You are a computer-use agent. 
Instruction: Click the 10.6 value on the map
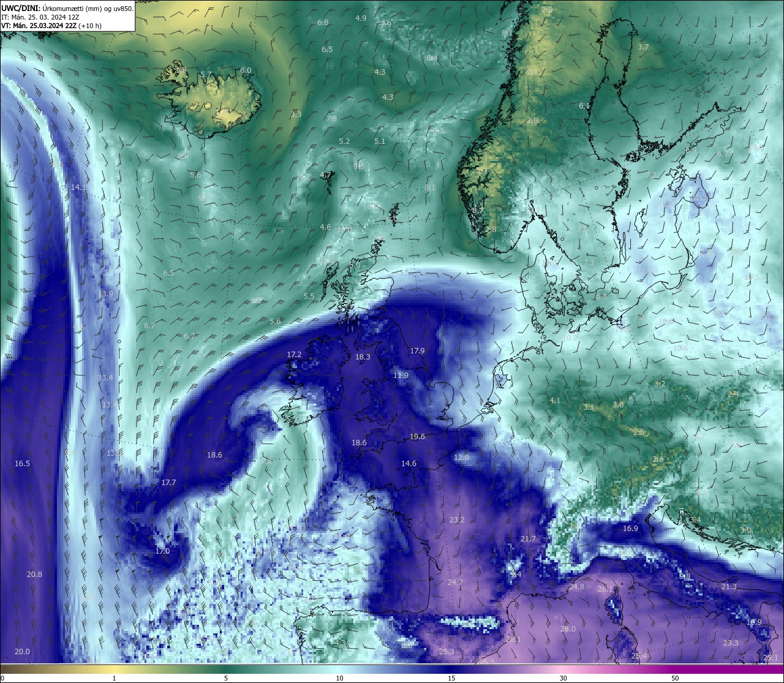[680, 349]
